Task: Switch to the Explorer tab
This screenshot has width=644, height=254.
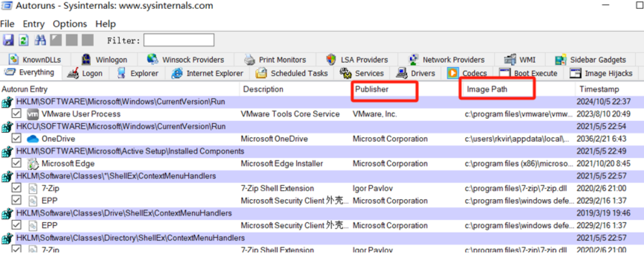Action: click(138, 73)
